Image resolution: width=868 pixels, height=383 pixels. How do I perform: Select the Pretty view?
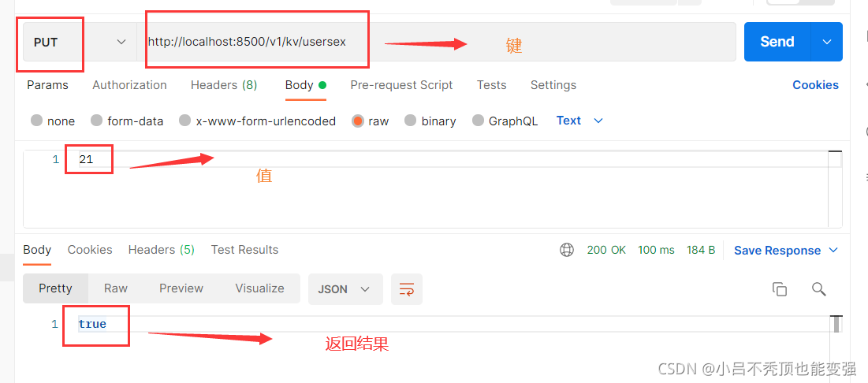click(55, 288)
